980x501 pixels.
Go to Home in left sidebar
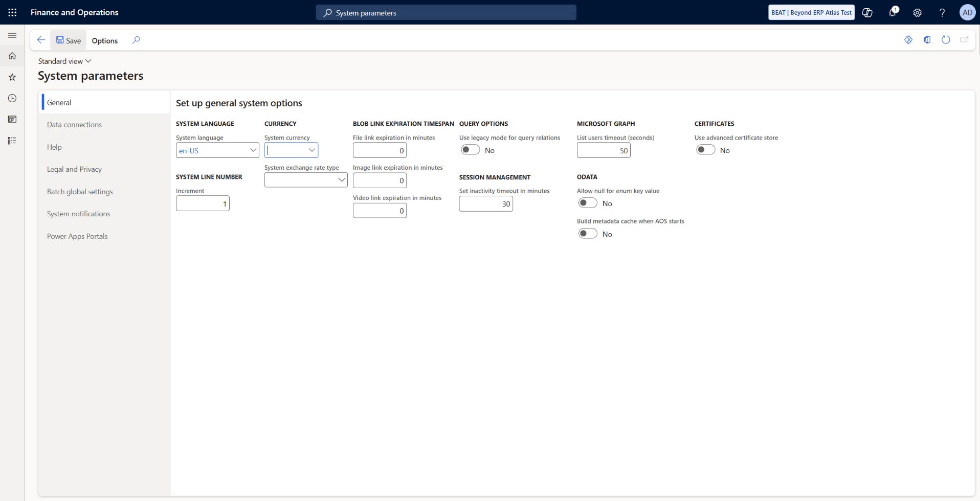point(12,56)
